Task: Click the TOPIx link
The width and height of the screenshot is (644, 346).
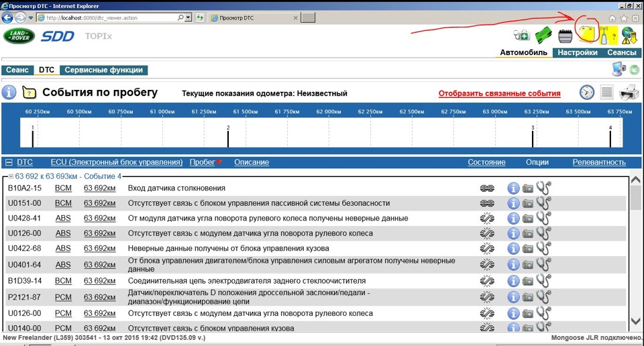Action: (99, 36)
